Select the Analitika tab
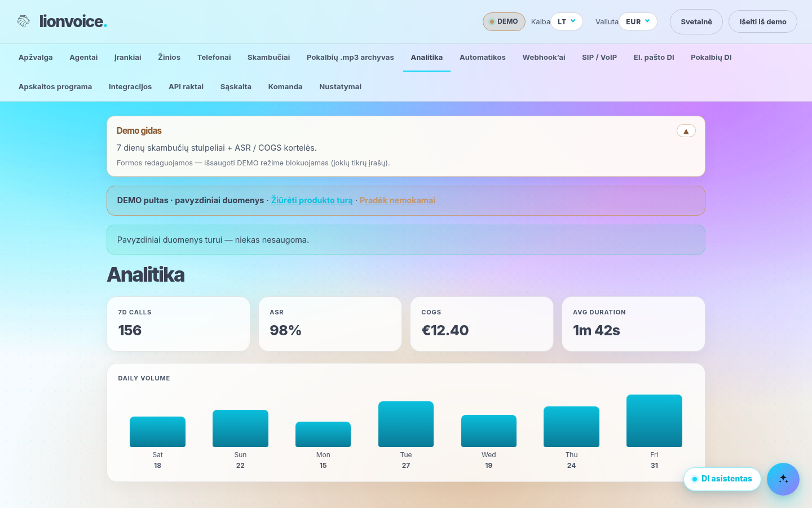This screenshot has height=508, width=812. 427,57
